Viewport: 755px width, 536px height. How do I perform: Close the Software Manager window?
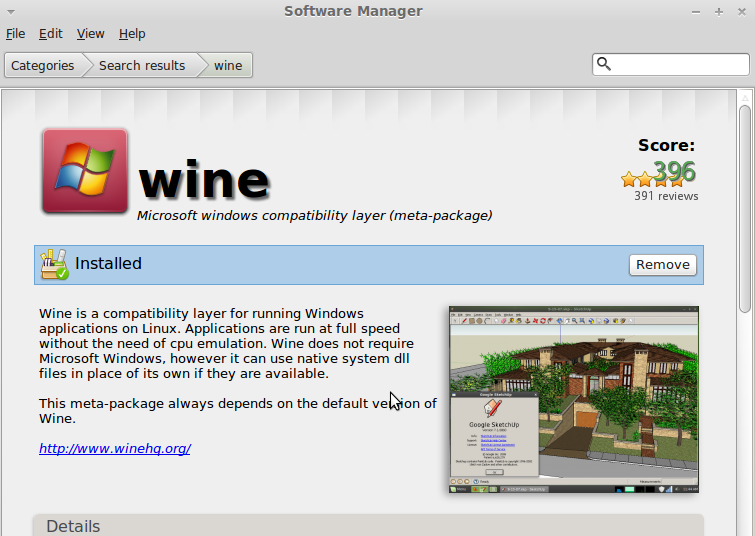click(x=742, y=12)
